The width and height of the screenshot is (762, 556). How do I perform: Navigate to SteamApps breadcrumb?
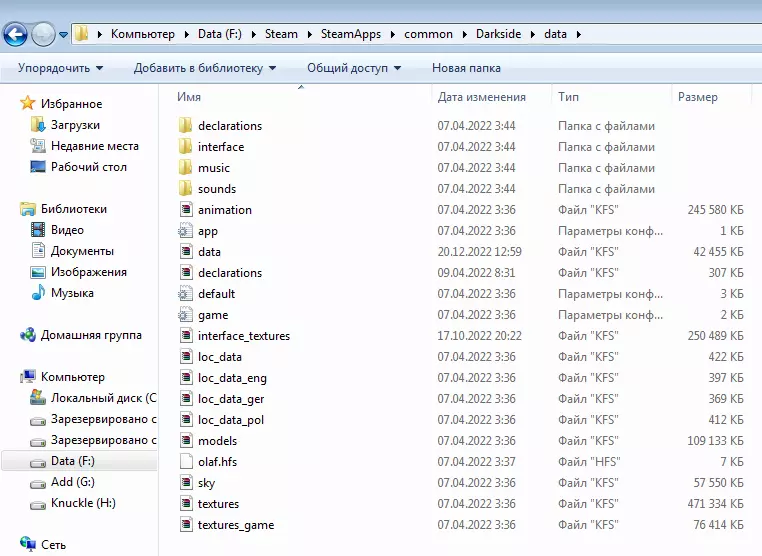(351, 34)
